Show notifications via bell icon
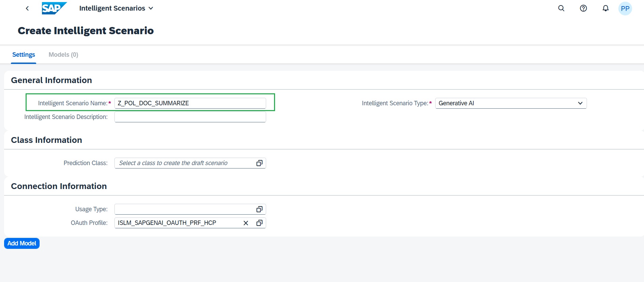The height and width of the screenshot is (282, 644). pyautogui.click(x=605, y=9)
